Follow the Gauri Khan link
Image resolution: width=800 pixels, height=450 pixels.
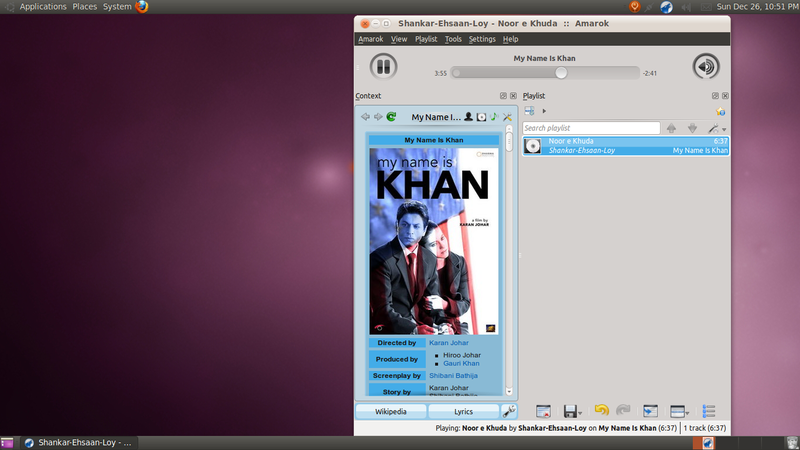[461, 363]
